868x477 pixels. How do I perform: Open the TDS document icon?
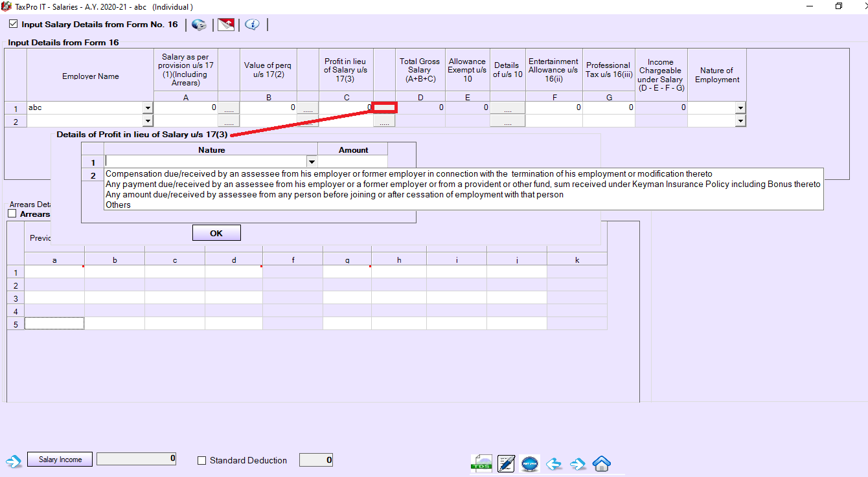(481, 463)
